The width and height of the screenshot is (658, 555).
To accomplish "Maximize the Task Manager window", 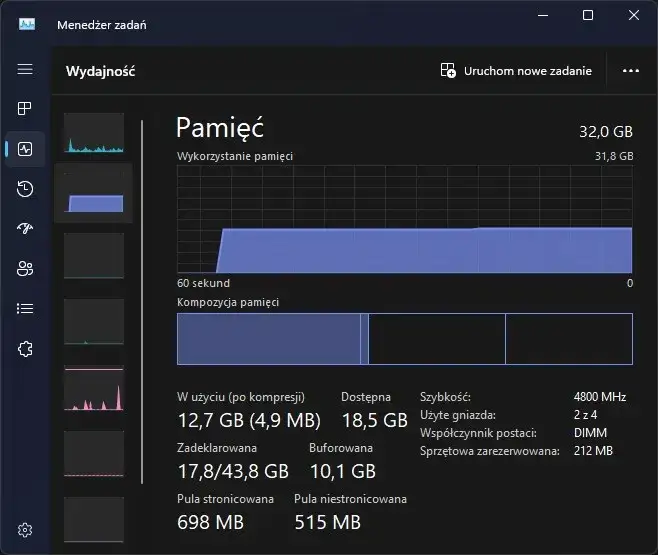I will 588,16.
